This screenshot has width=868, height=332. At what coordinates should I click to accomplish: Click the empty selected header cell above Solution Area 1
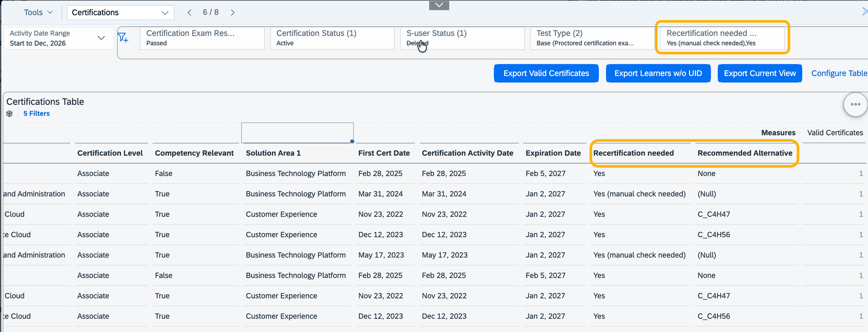(297, 133)
